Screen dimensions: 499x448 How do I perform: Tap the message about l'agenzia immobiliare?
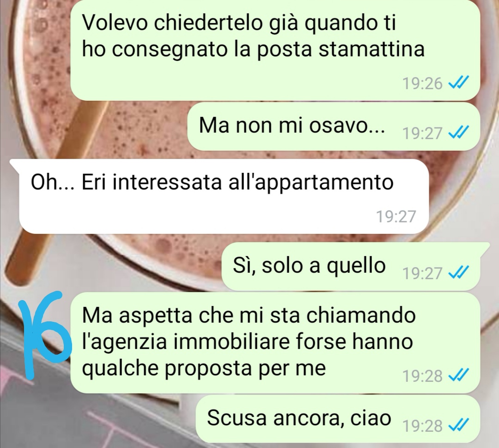(x=275, y=343)
